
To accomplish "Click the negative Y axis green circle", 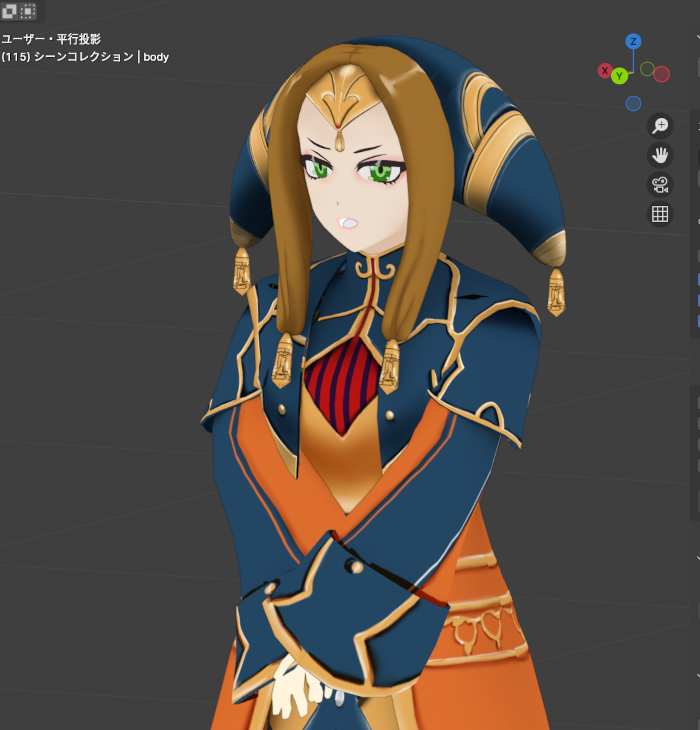I will [x=647, y=69].
